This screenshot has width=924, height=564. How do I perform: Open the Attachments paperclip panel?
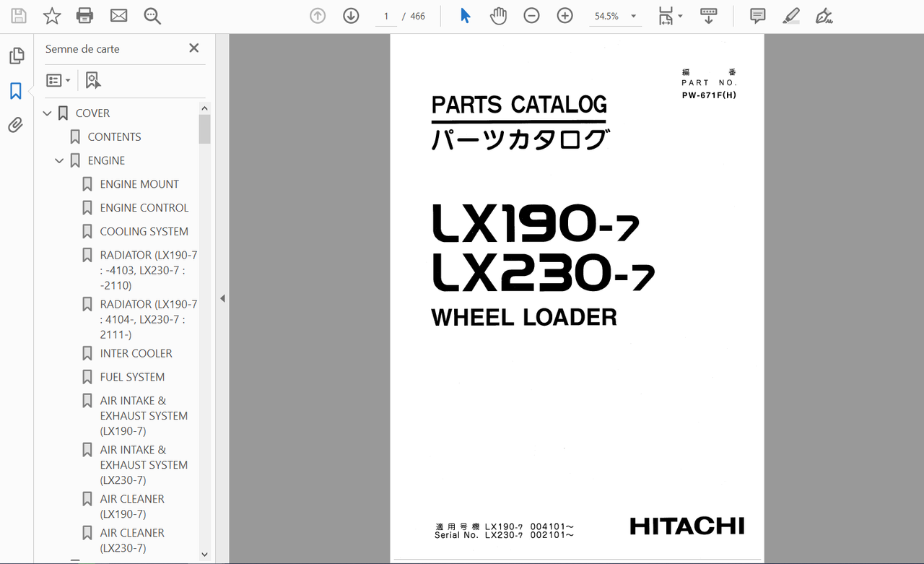pos(16,125)
